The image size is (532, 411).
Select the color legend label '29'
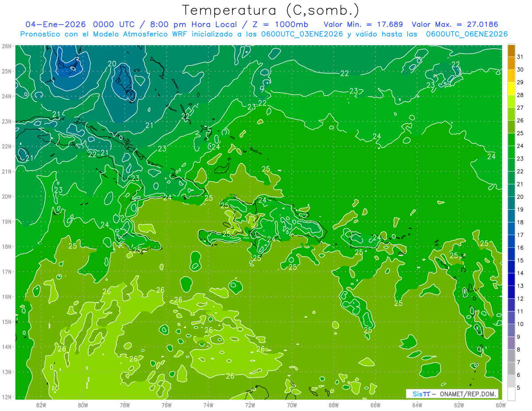click(x=520, y=82)
